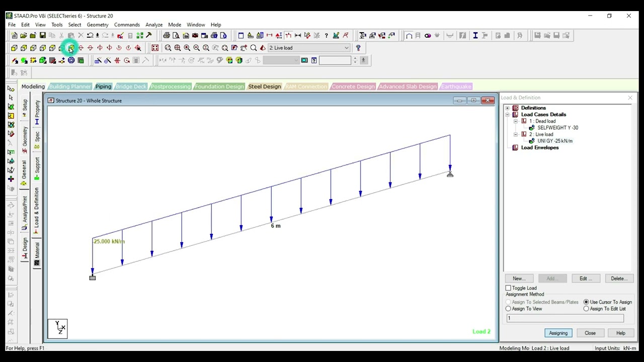Viewport: 644px width, 362px height.
Task: Select the Assign To Edit List option
Action: tap(586, 309)
